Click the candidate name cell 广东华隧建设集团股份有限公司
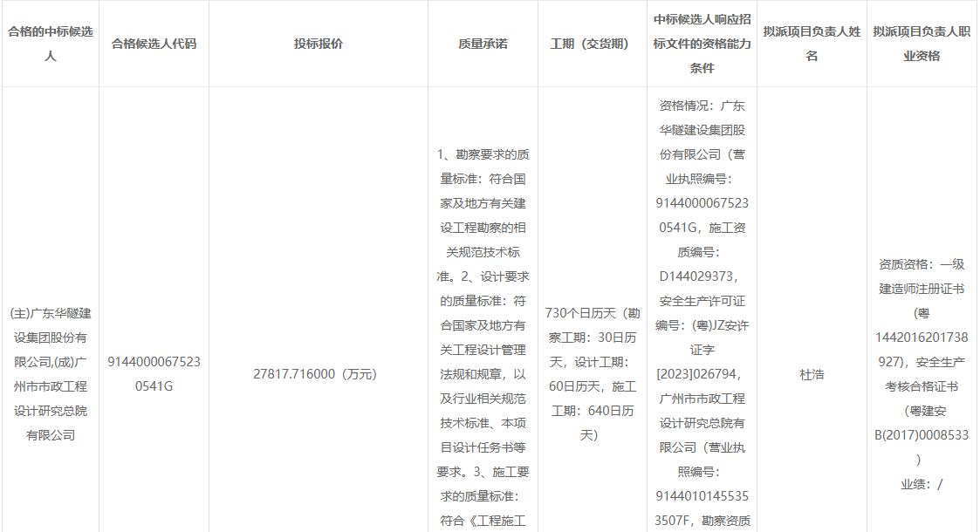980x532 pixels. click(x=51, y=374)
